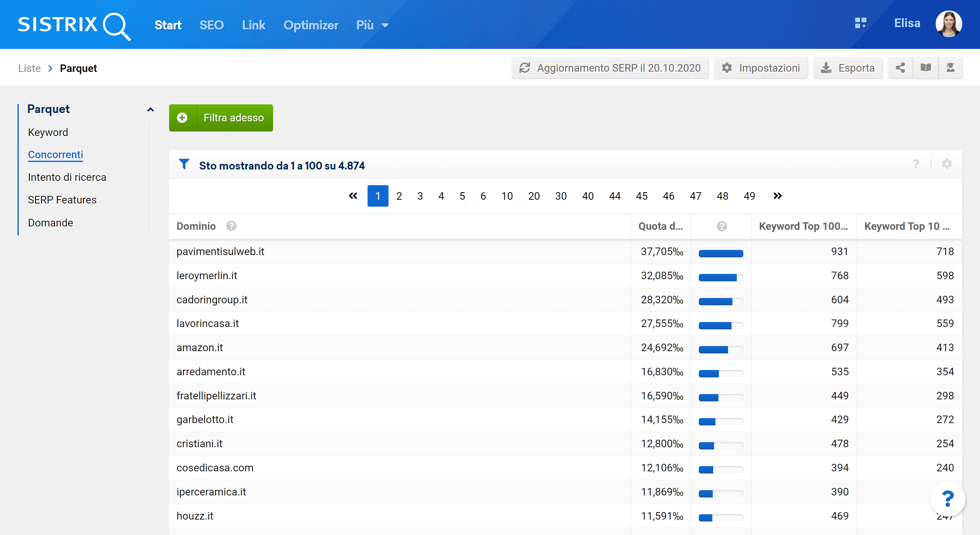Go to first page with double-left arrows
Screen dimensions: 980x535
point(353,196)
